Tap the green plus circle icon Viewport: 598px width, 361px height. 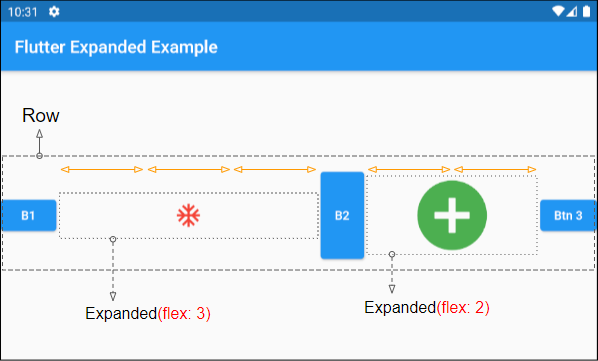[x=452, y=215]
